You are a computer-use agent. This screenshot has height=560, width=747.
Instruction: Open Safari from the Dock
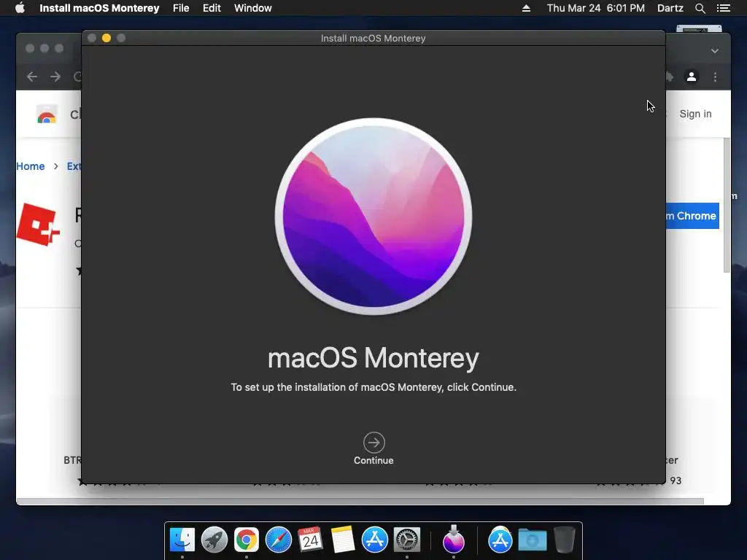point(278,540)
